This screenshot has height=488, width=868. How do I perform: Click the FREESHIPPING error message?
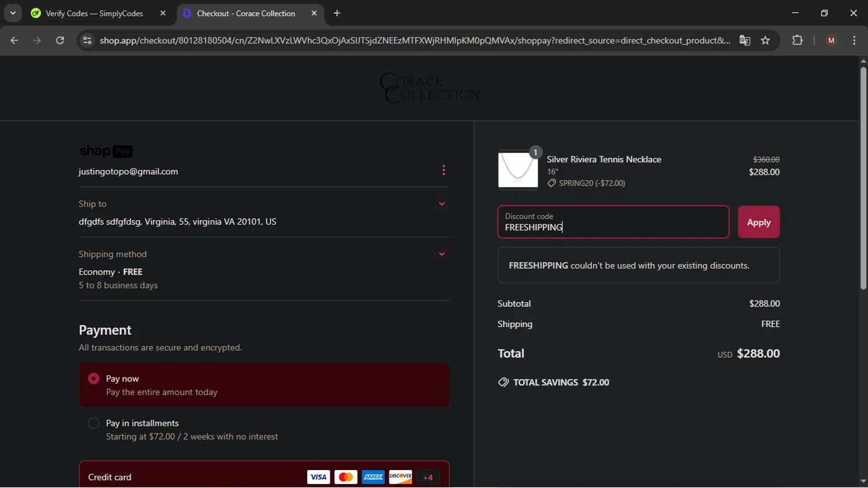(639, 265)
